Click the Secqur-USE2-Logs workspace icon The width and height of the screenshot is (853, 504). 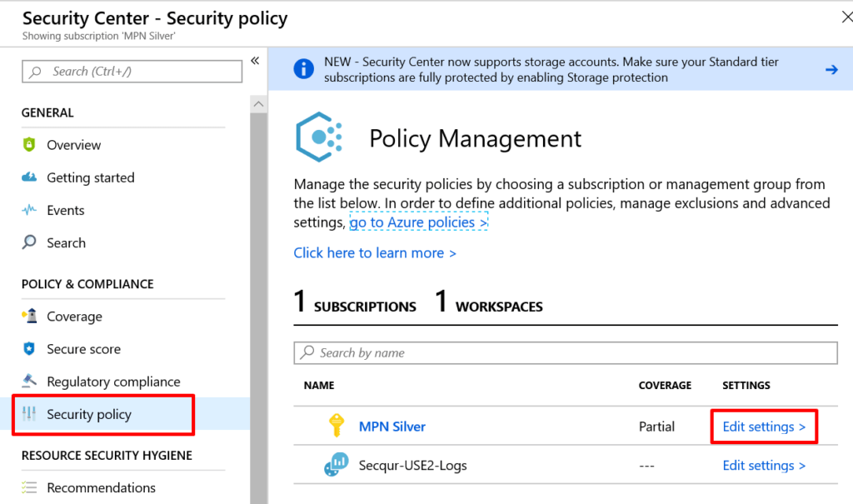(337, 465)
